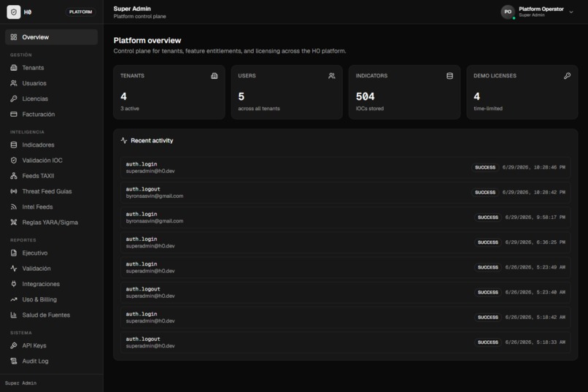Click the auth.logout row at 5:18:33 AM
Viewport: 588px width, 392px height.
click(x=345, y=342)
